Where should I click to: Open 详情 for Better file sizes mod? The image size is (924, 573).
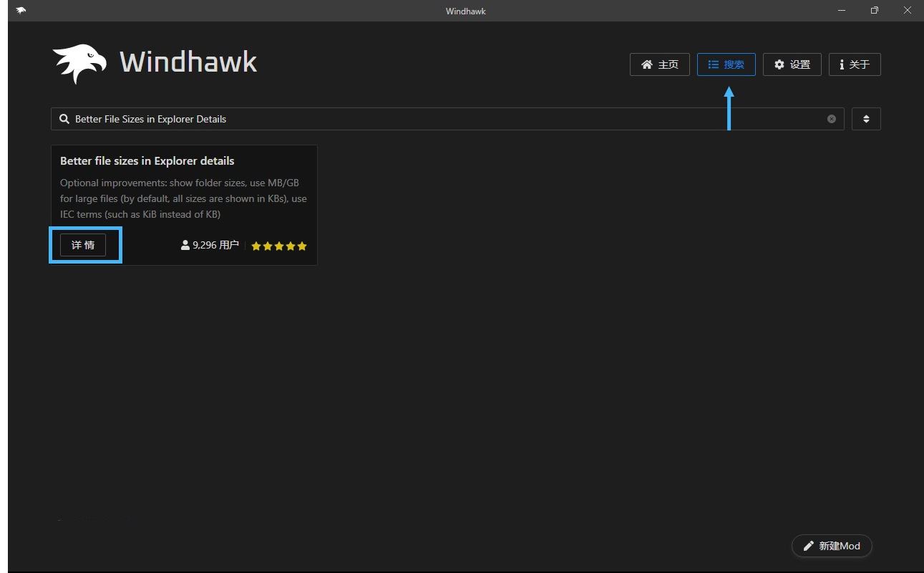coord(83,245)
